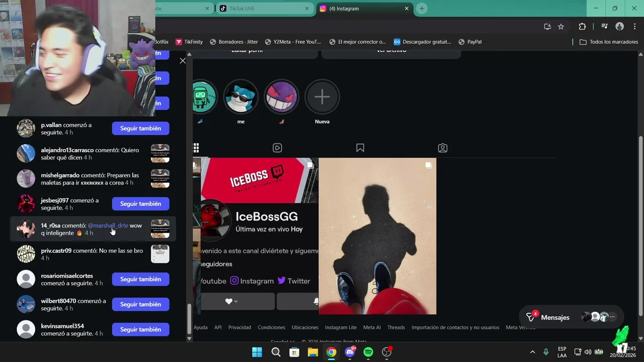Open the "me" Snorlax story highlight

point(241,97)
